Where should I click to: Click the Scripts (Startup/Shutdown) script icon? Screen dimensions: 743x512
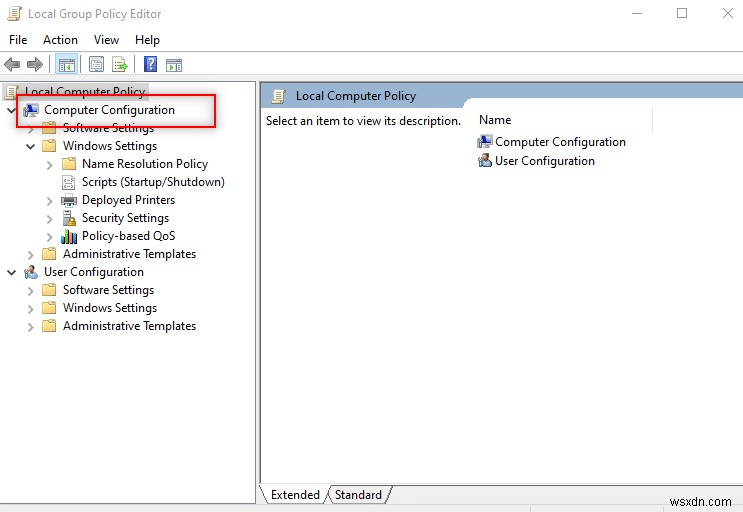click(69, 182)
